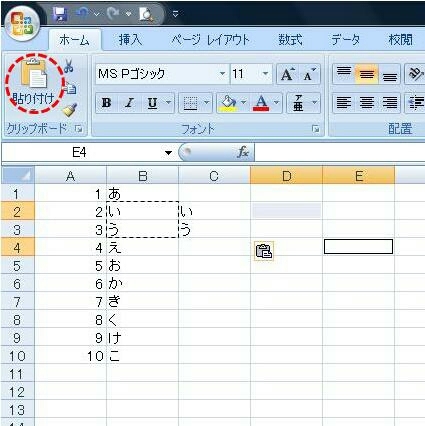The width and height of the screenshot is (425, 426).
Task: Switch to the 校閲 tab
Action: pos(401,40)
